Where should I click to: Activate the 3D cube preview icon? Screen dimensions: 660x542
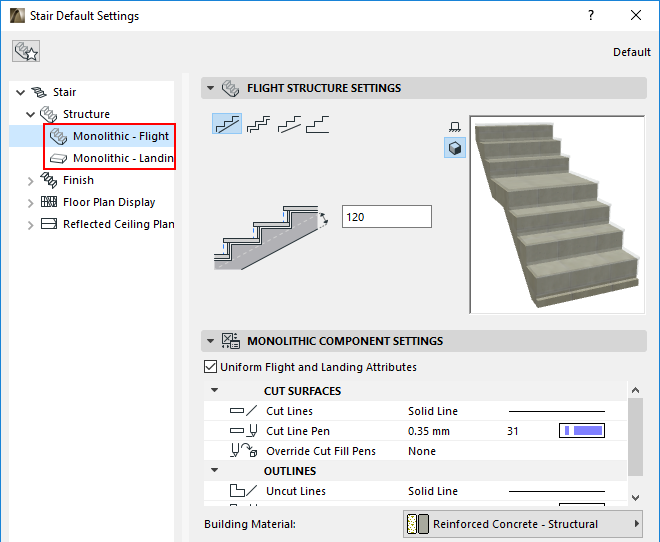(x=455, y=148)
